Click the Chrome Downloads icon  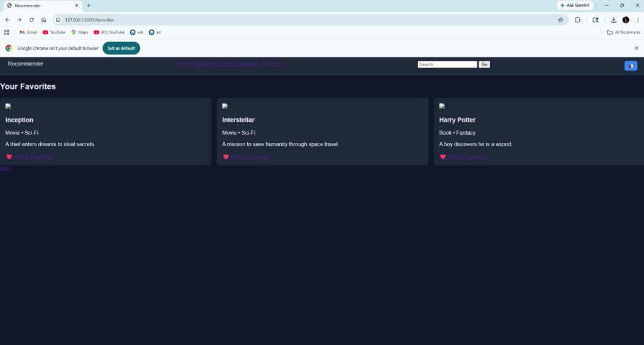(x=613, y=20)
